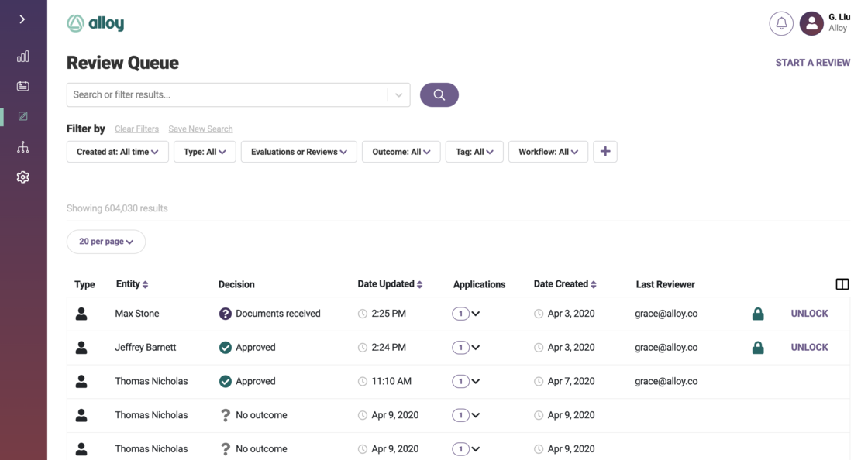This screenshot has height=460, width=868.
Task: Open the notifications bell
Action: click(x=781, y=23)
